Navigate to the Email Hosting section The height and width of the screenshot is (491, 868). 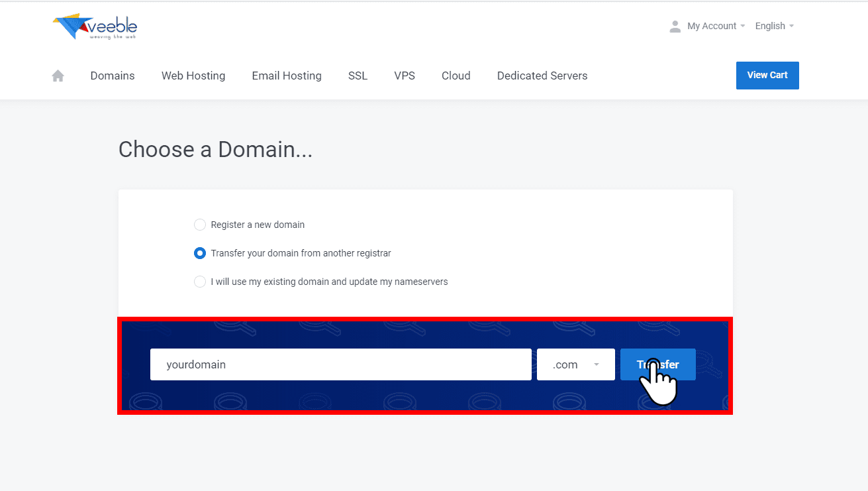pyautogui.click(x=286, y=76)
